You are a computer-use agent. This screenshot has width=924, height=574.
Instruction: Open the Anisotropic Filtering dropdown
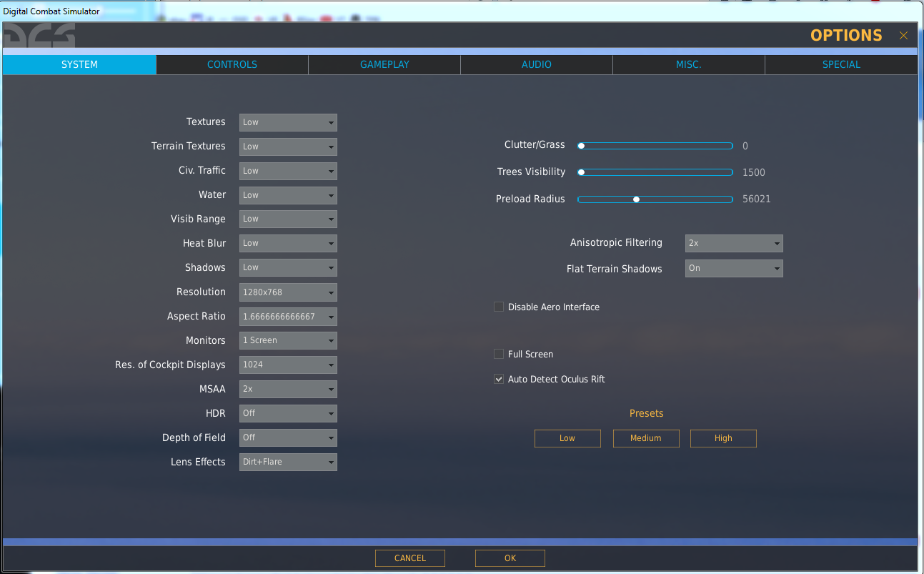[x=734, y=243]
